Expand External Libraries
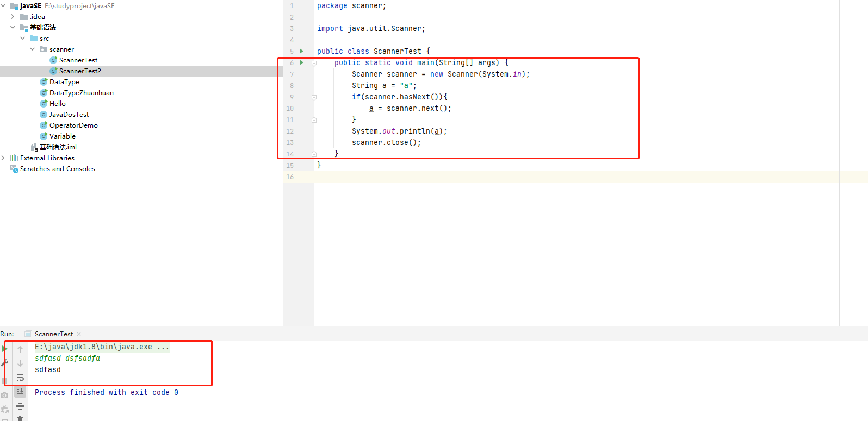868x421 pixels. coord(3,158)
